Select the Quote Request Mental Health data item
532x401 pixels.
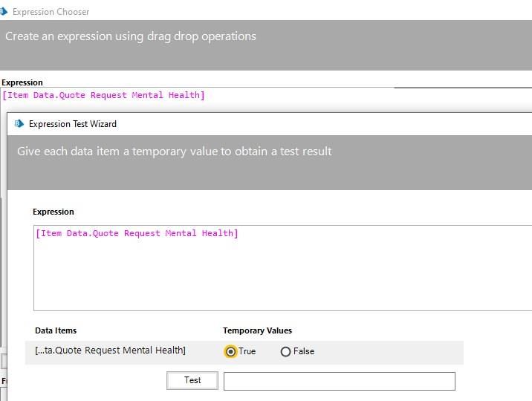tap(111, 351)
